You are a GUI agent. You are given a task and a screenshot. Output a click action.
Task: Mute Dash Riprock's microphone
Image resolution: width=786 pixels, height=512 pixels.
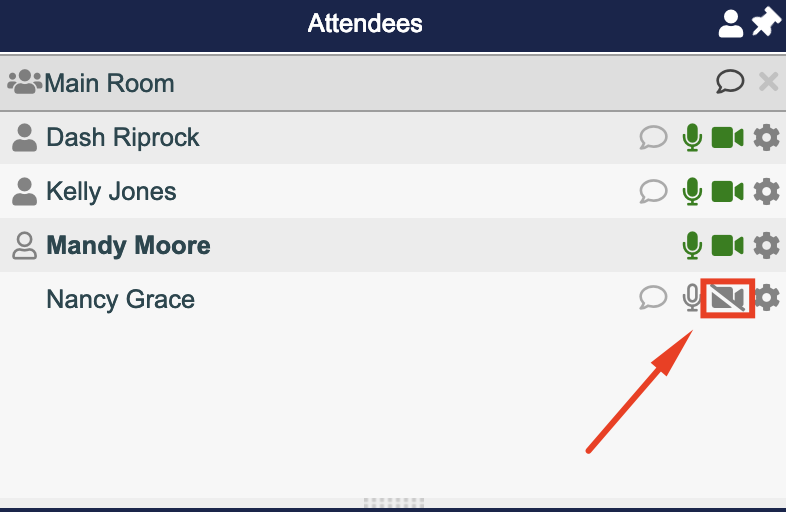pos(691,137)
